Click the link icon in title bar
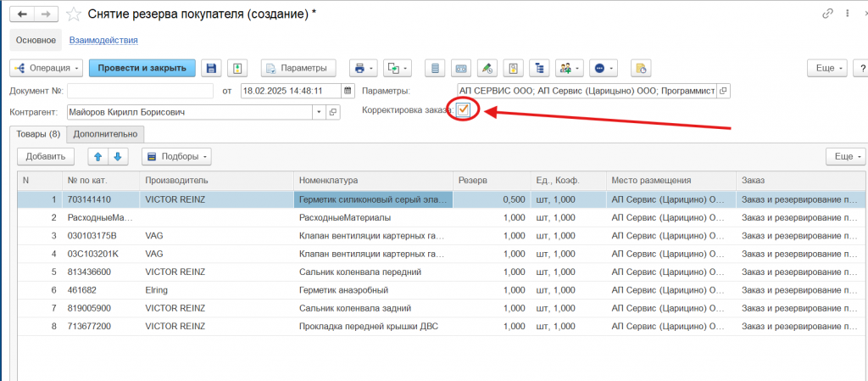868x381 pixels. coord(828,14)
